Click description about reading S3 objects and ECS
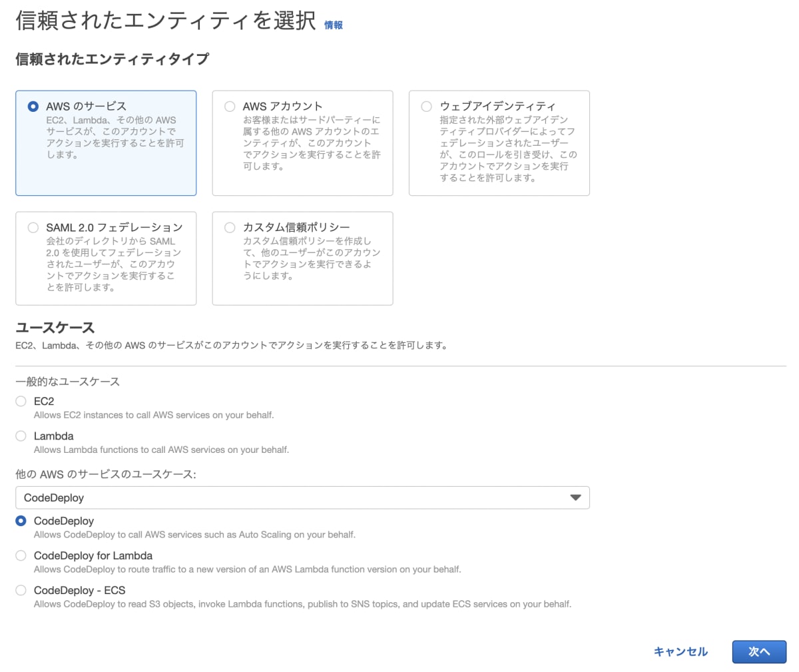Viewport: 799px width, 672px height. point(302,604)
